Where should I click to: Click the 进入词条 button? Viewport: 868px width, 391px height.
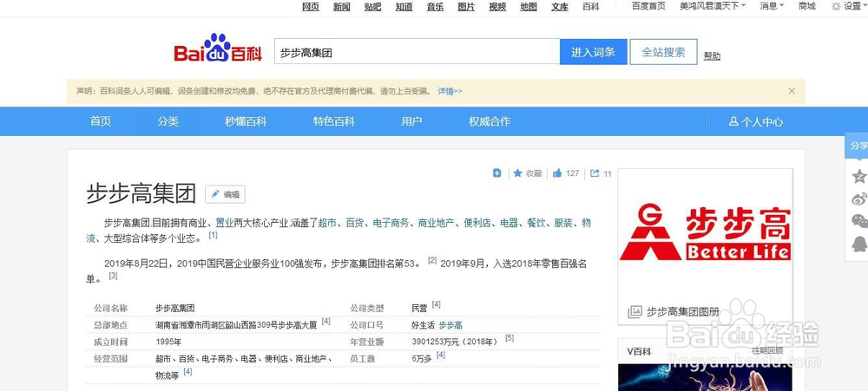(594, 52)
